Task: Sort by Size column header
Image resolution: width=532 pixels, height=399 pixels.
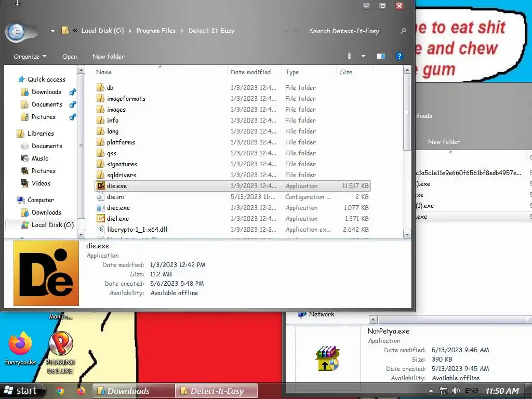Action: [x=346, y=72]
